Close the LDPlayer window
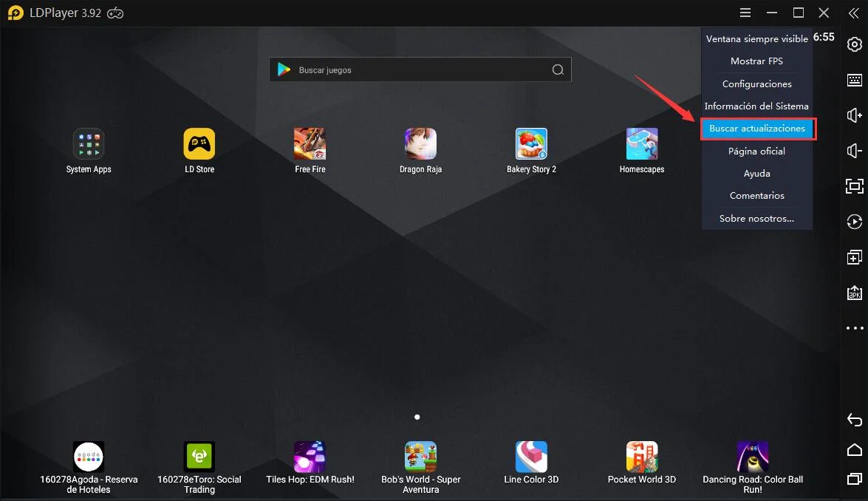 coord(824,13)
